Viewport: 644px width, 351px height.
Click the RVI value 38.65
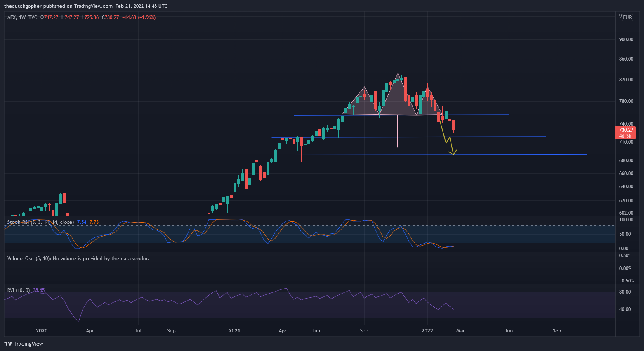(39, 290)
